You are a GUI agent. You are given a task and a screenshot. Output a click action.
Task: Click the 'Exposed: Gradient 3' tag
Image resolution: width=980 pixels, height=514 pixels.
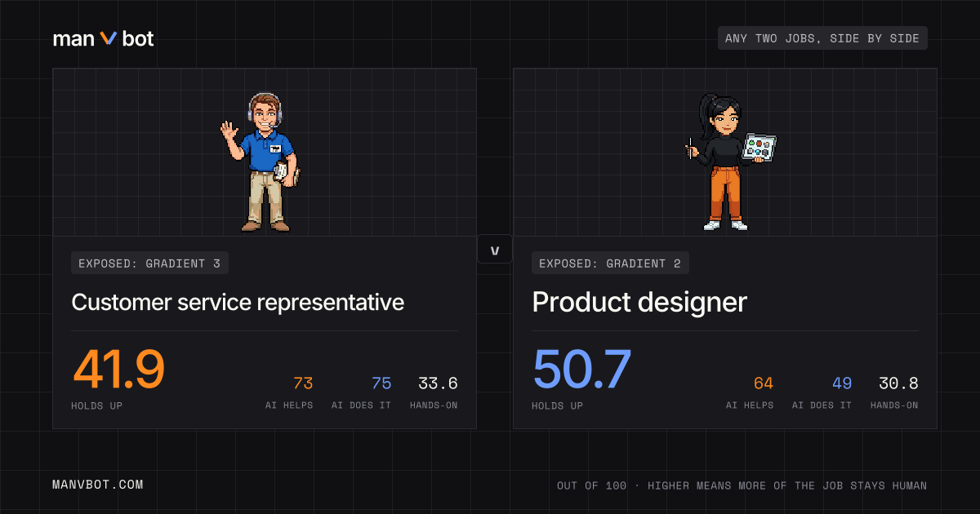pos(149,263)
